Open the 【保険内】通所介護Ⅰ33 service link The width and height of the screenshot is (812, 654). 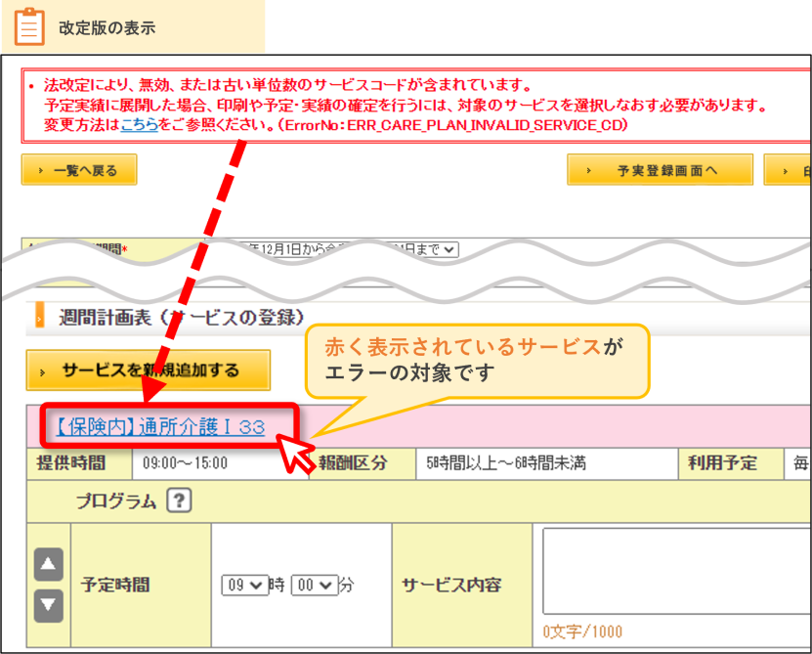pyautogui.click(x=160, y=426)
